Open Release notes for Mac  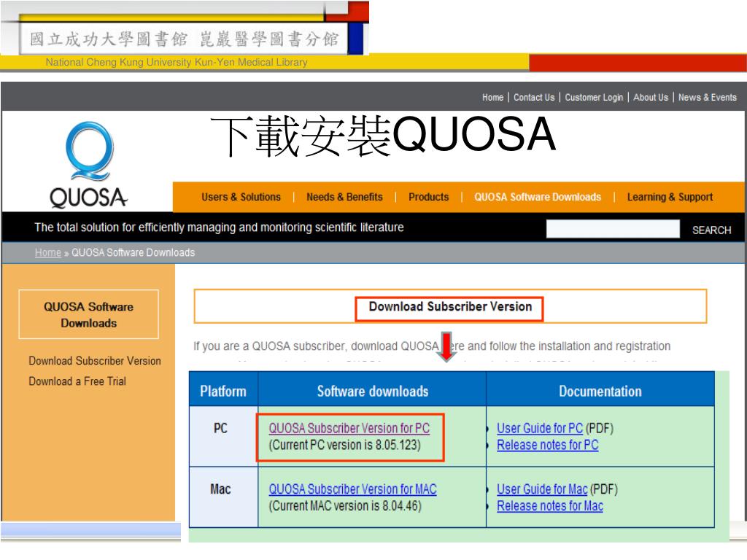[550, 506]
